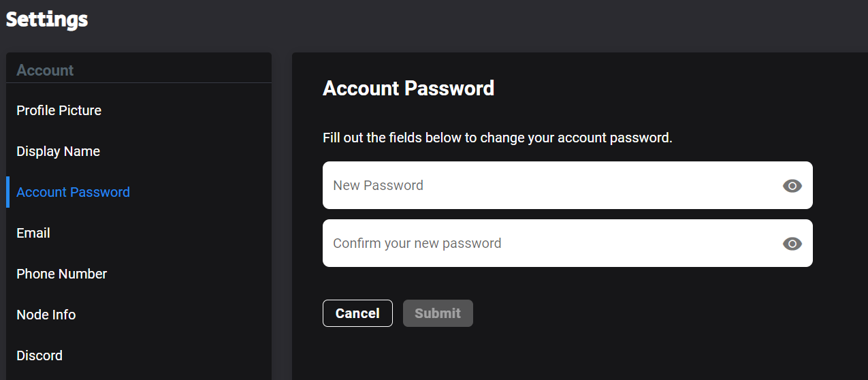View the Node Info section
Screen dimensions: 868x380
pos(46,315)
